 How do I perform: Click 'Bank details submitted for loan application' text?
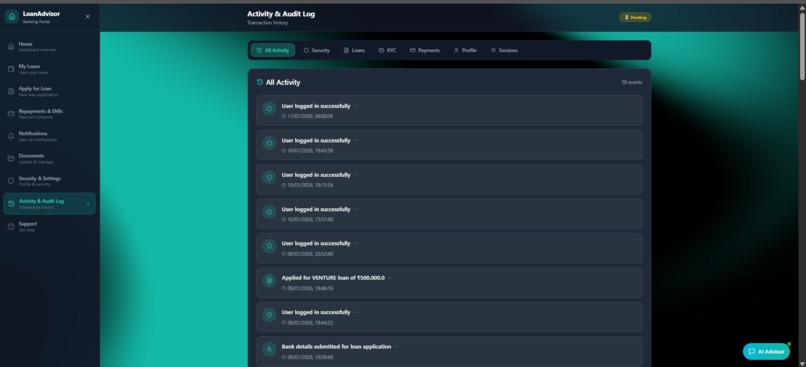336,346
